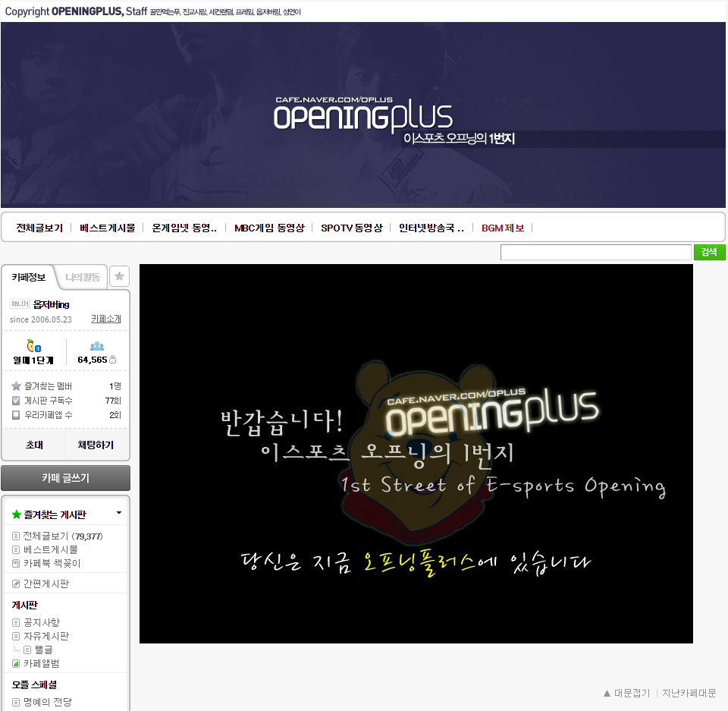The width and height of the screenshot is (728, 711).
Task: Click the memo icon next to 간편게시판
Action: pyautogui.click(x=16, y=584)
